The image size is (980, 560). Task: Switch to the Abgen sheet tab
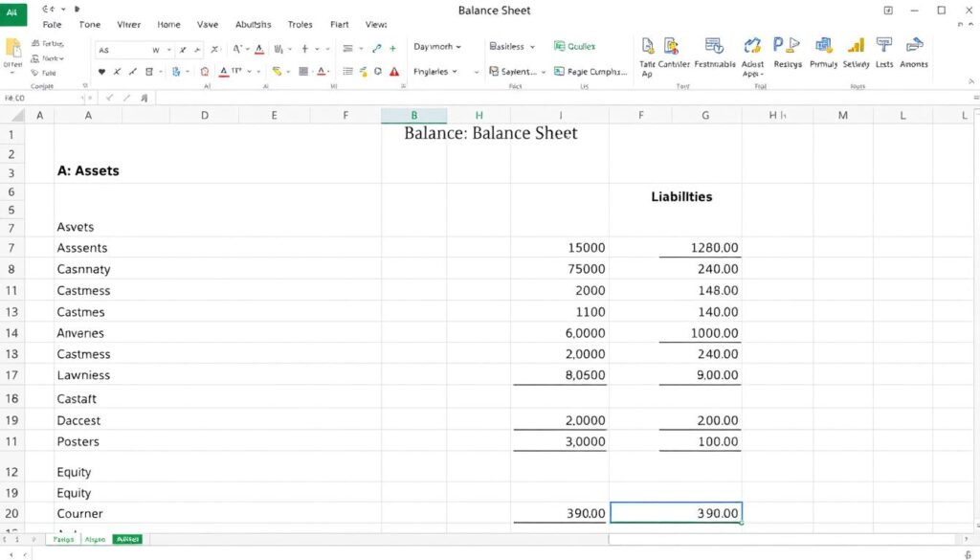95,539
